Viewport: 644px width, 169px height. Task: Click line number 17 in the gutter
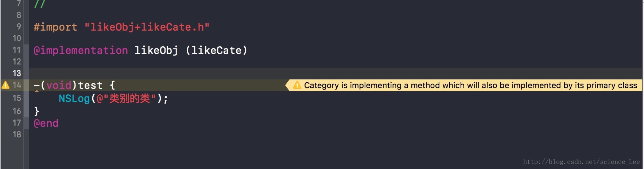tap(17, 123)
